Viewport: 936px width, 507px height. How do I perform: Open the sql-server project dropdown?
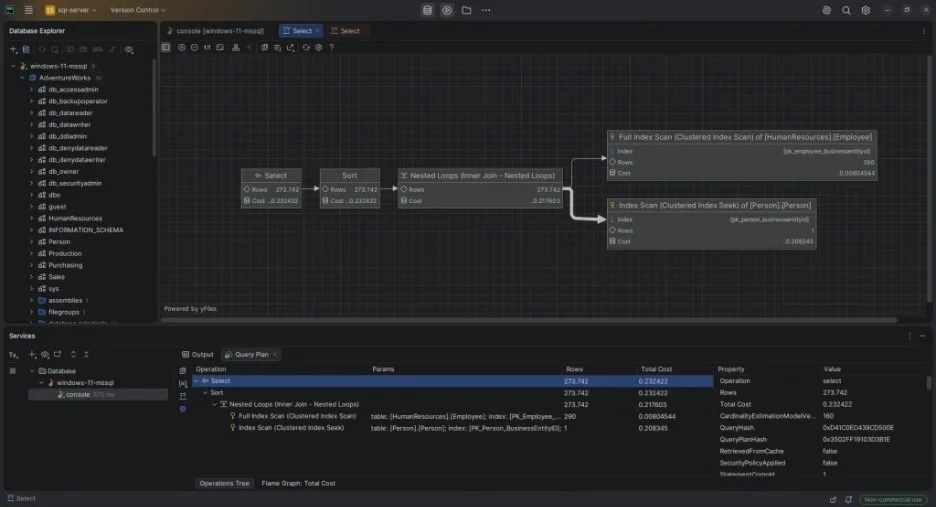70,10
